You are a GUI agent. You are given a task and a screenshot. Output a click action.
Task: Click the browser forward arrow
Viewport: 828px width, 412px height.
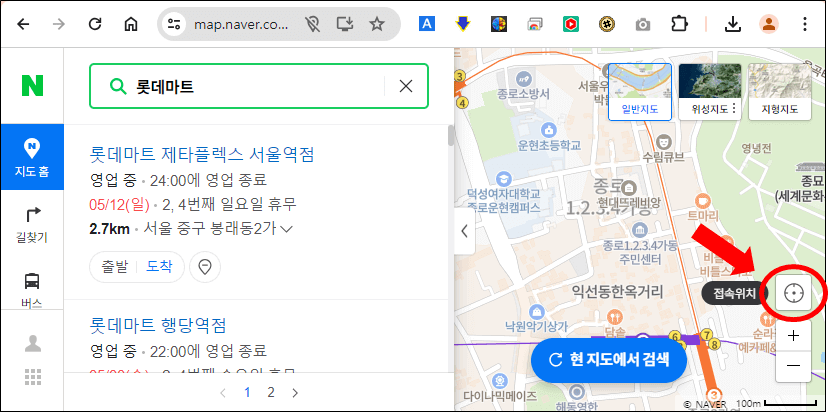tap(59, 24)
